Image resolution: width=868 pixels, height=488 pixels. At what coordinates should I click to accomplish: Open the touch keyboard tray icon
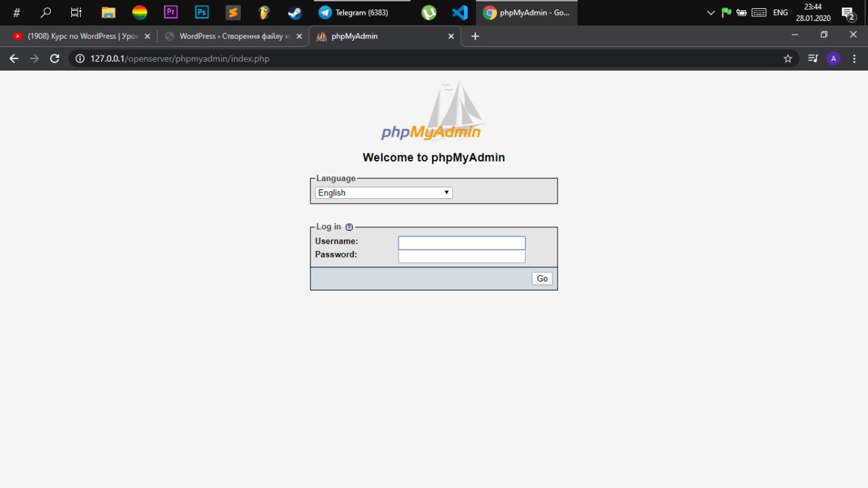pos(759,12)
